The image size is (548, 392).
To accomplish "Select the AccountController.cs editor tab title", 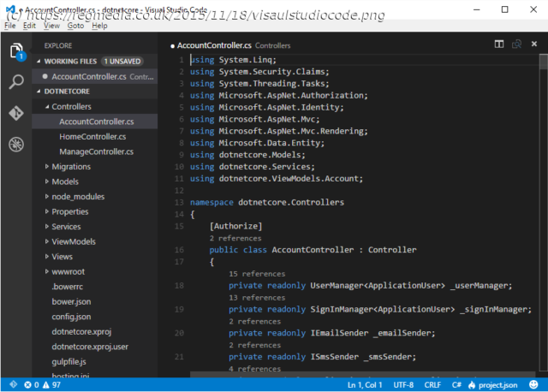I will tap(214, 45).
